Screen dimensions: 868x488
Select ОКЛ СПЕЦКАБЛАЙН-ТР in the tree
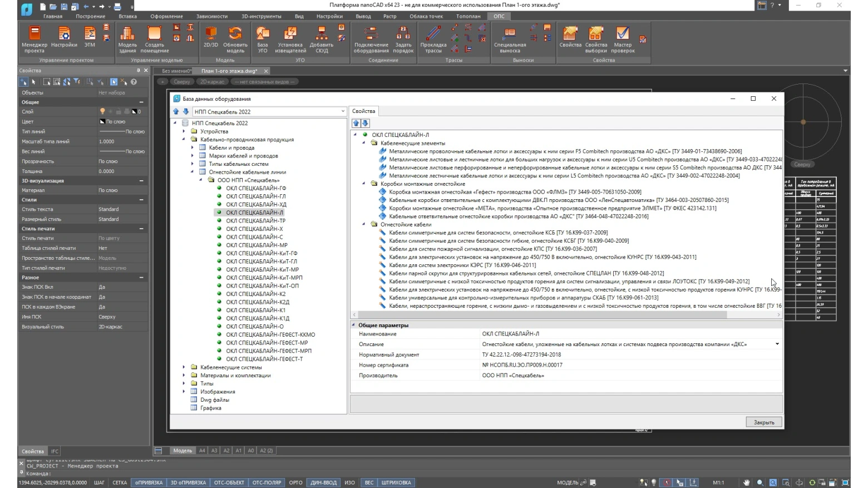(255, 220)
